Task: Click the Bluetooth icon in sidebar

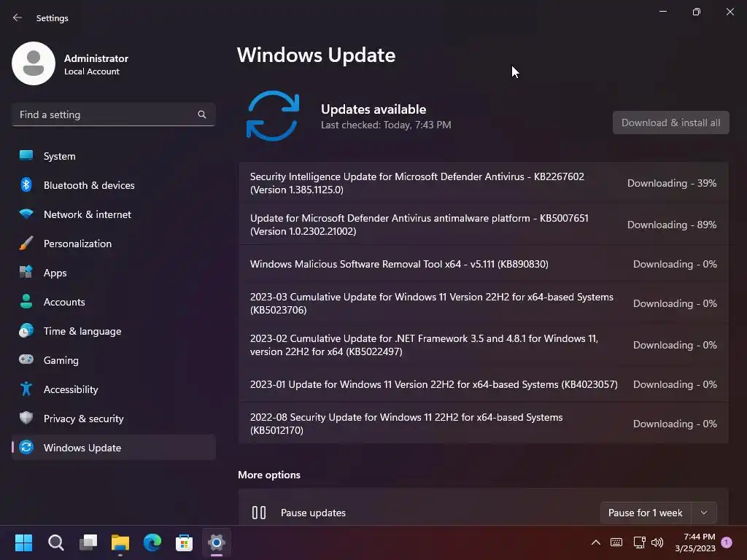Action: (x=26, y=184)
